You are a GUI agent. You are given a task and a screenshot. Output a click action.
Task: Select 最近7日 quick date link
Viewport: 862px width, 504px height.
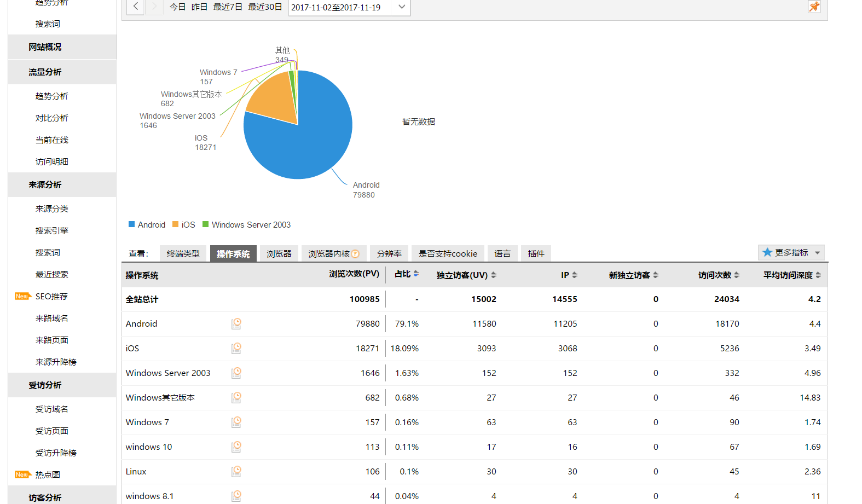[228, 7]
